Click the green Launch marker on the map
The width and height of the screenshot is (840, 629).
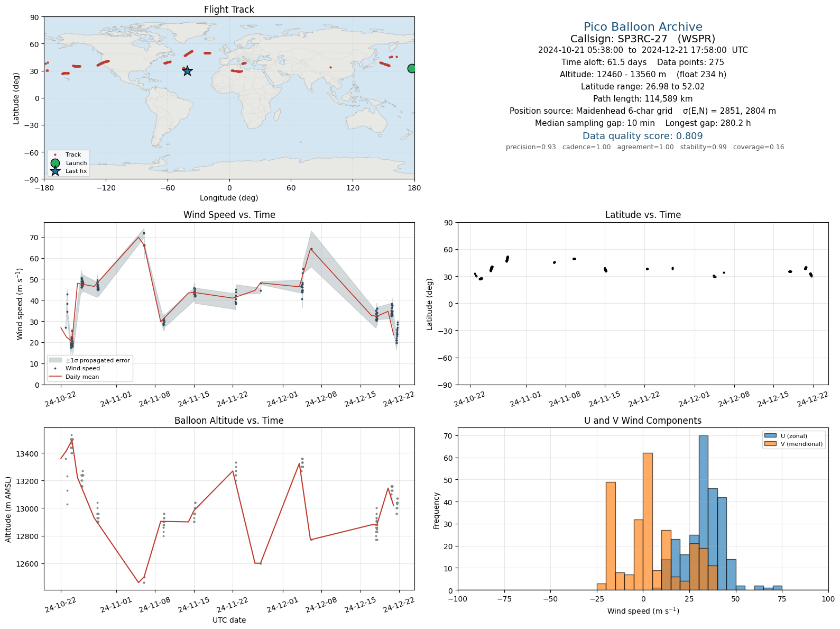(x=412, y=68)
